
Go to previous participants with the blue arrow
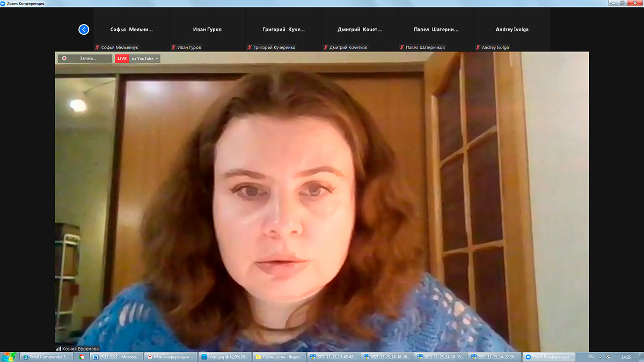(x=84, y=29)
